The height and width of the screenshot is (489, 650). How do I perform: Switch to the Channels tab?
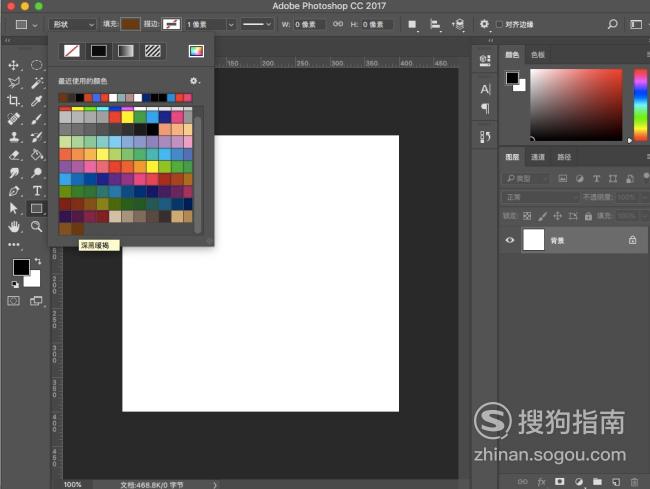coord(538,157)
